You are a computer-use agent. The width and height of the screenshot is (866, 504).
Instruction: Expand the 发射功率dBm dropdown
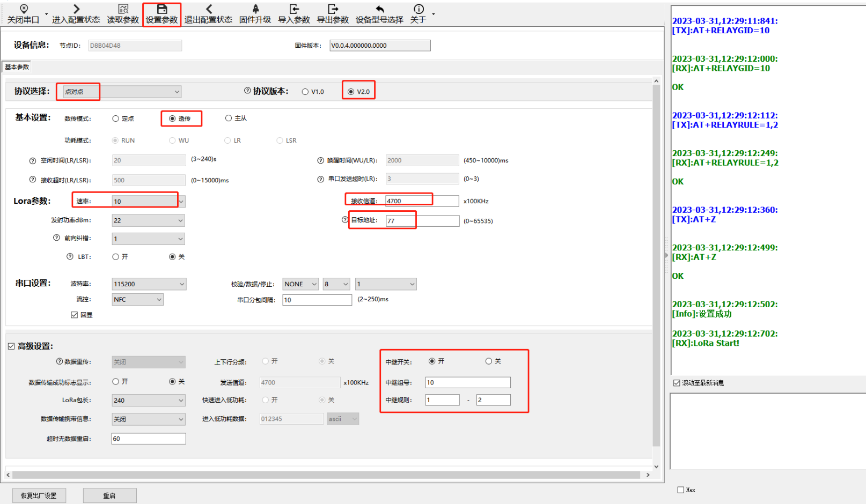180,220
